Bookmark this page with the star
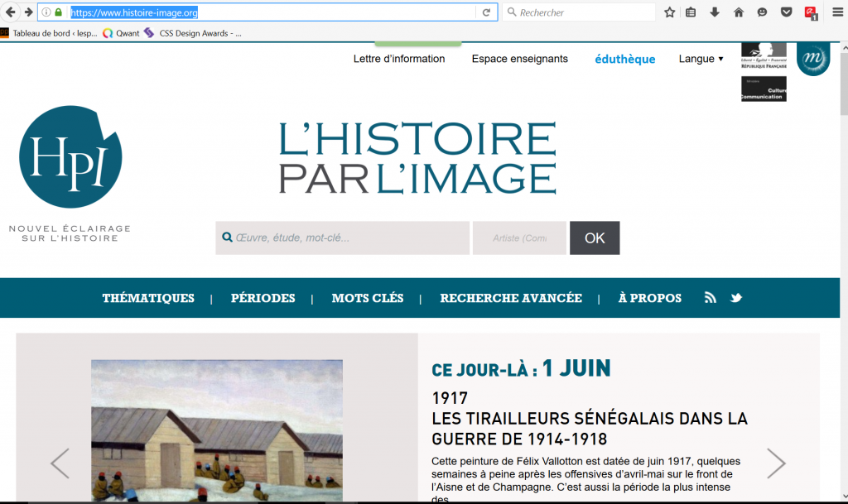The image size is (848, 504). coord(668,12)
